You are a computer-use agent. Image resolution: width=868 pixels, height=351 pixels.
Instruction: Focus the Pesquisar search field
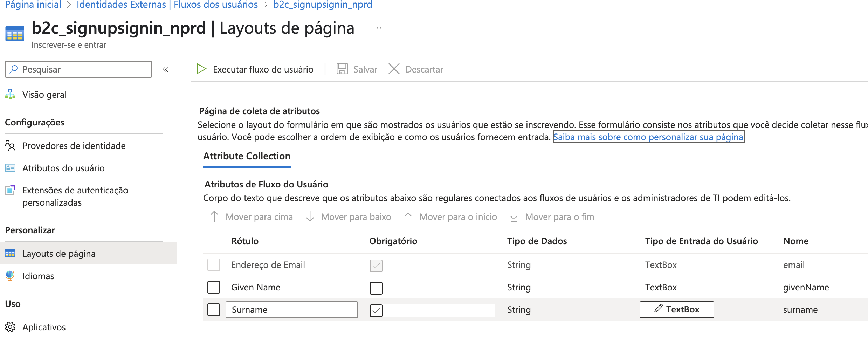[x=78, y=69]
